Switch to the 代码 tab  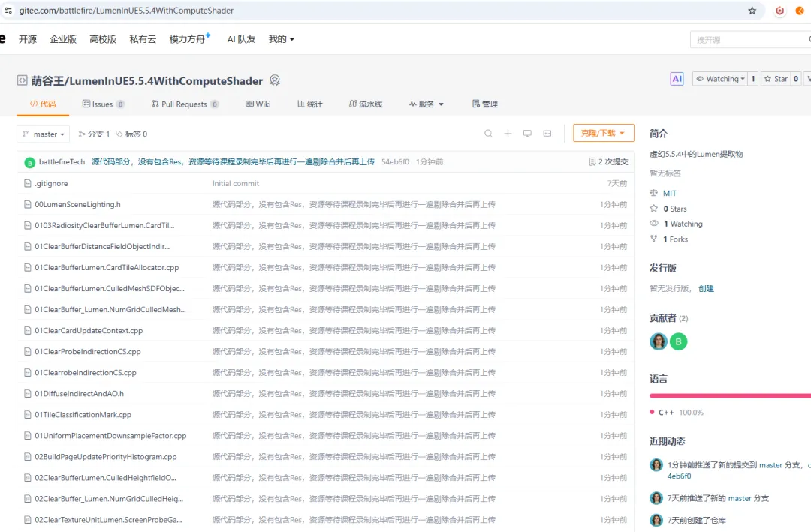click(x=43, y=104)
